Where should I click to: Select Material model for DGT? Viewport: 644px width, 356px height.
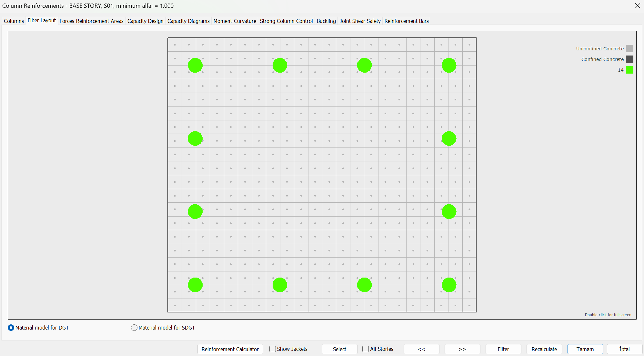[11, 328]
